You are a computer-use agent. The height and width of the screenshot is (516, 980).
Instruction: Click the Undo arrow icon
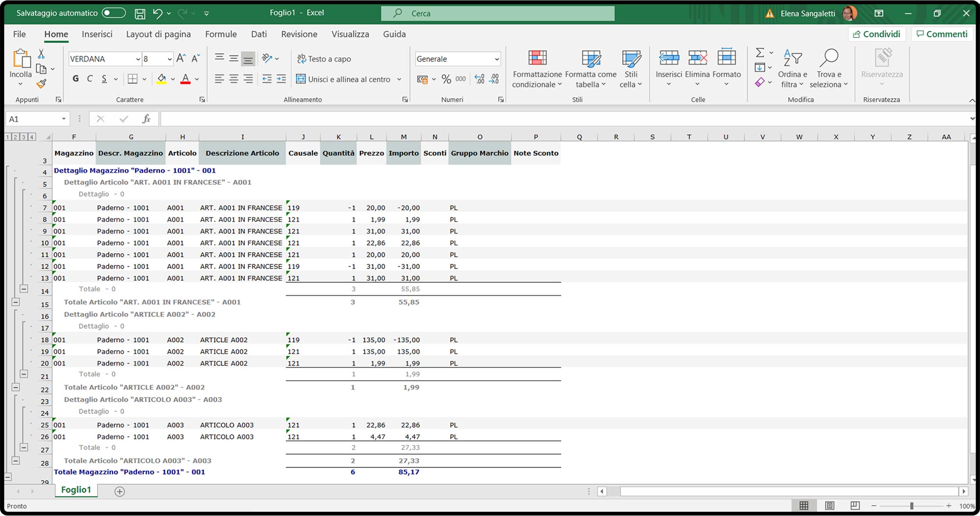pos(157,14)
